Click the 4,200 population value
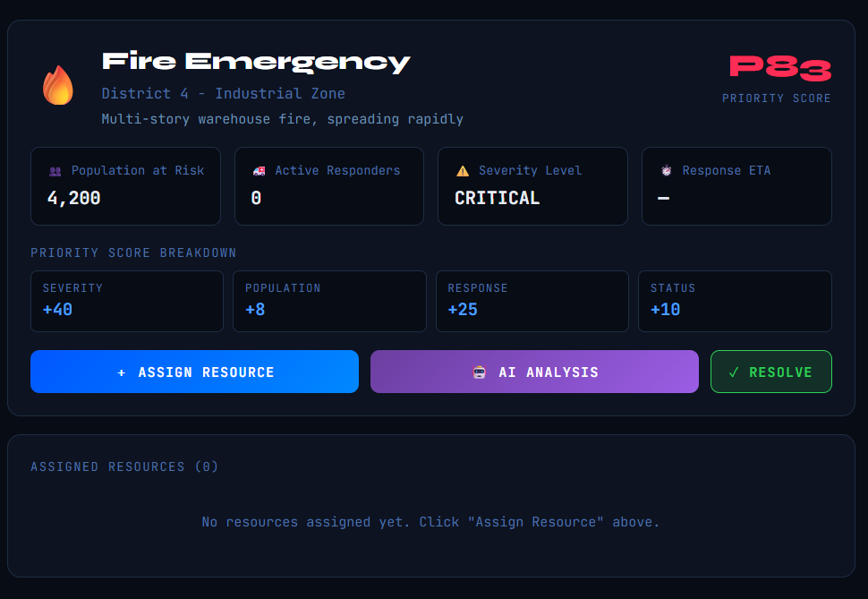Image resolution: width=868 pixels, height=599 pixels. (73, 199)
